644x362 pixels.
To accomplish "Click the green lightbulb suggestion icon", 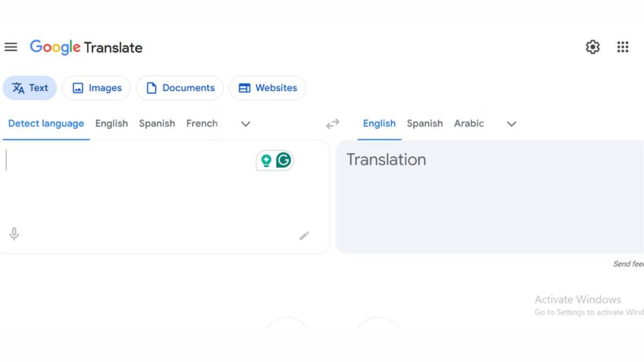I will tap(266, 160).
